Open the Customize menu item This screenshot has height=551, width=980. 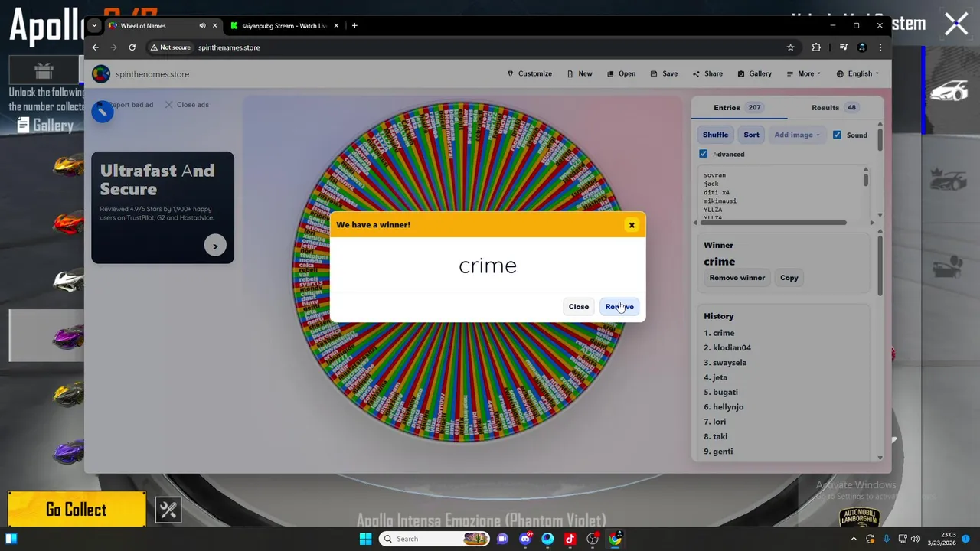(x=530, y=74)
